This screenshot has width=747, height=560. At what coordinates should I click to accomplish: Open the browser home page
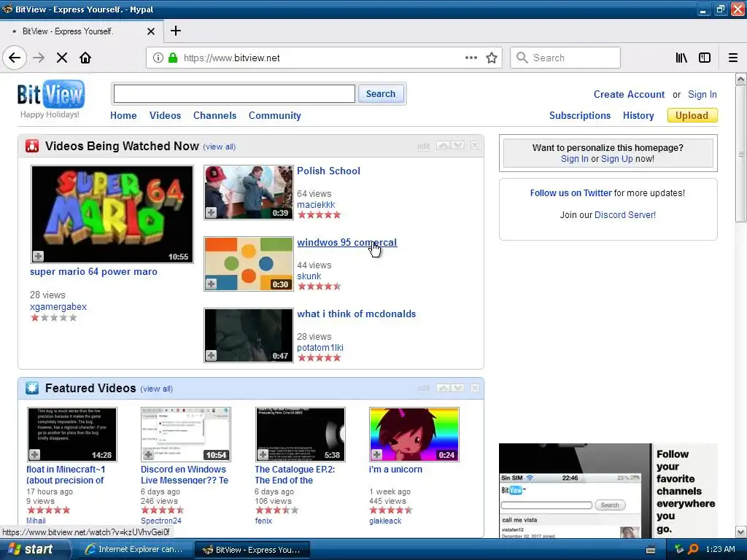(85, 58)
